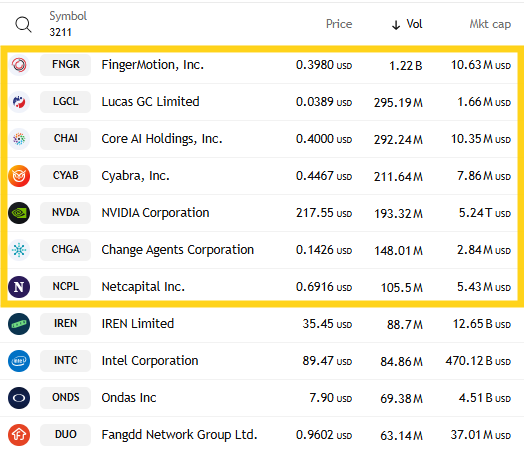Select the 12.65 B USD market cap

tap(482, 324)
